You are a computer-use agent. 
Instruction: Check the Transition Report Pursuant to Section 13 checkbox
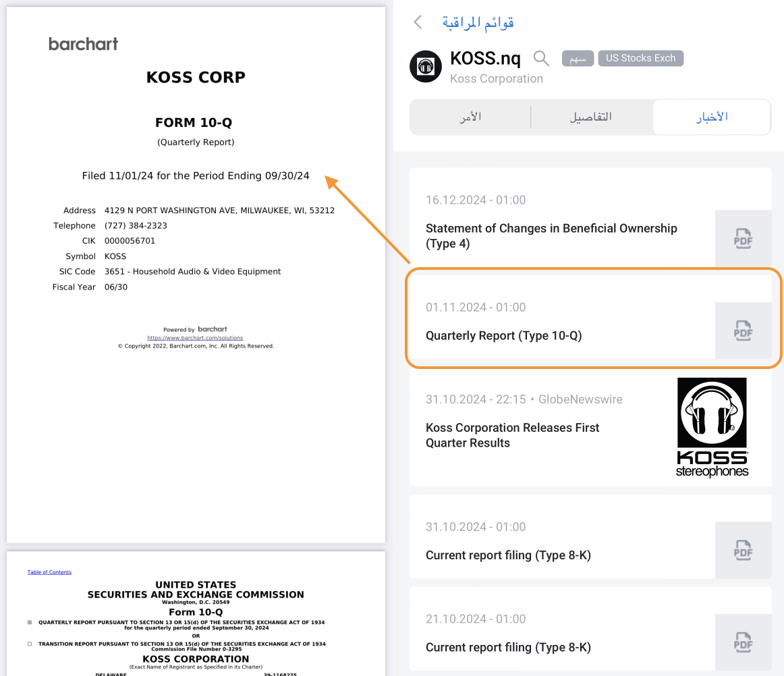click(x=30, y=644)
